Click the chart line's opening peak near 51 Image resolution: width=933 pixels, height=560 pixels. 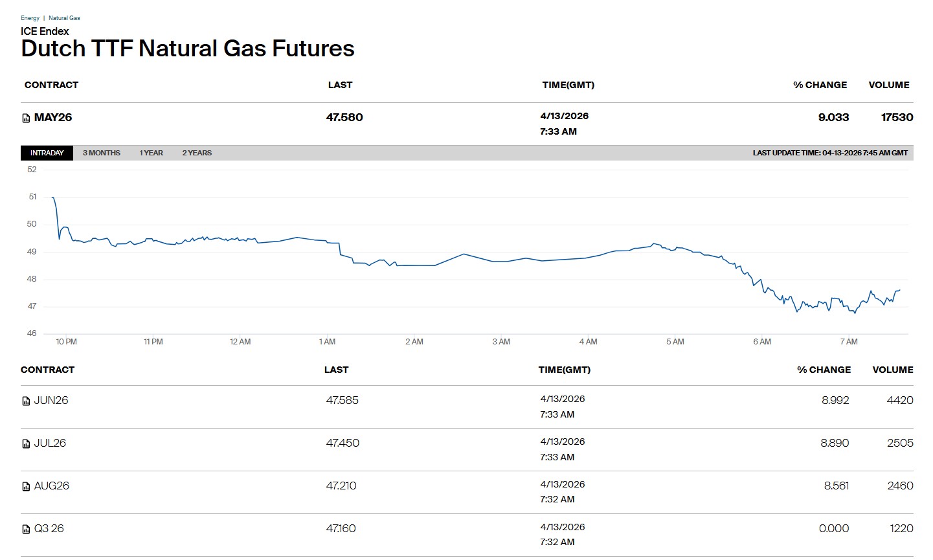[x=52, y=197]
